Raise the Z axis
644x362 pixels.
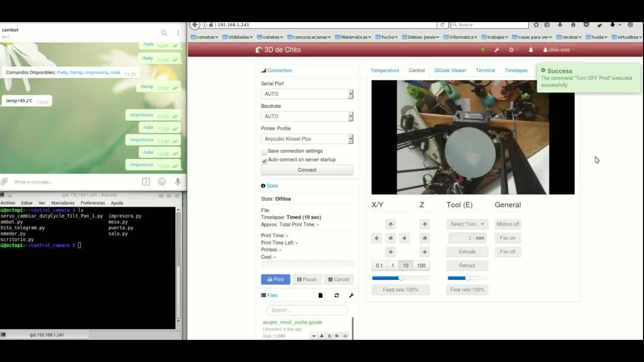point(425,224)
